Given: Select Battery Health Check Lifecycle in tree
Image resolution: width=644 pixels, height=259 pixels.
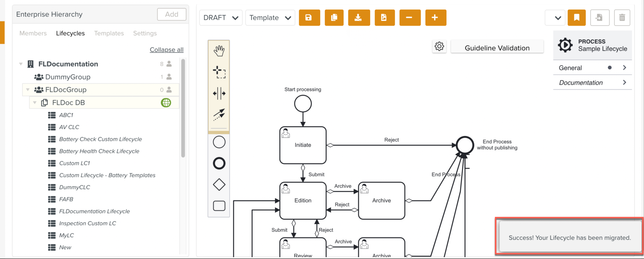Looking at the screenshot, I should [x=99, y=151].
